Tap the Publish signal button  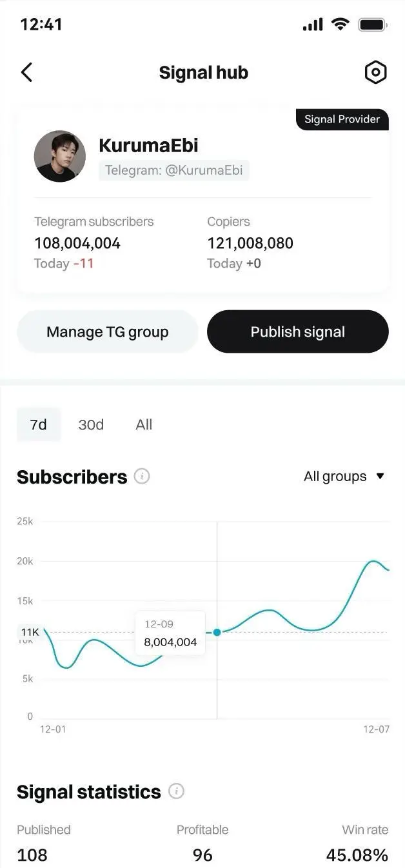298,331
